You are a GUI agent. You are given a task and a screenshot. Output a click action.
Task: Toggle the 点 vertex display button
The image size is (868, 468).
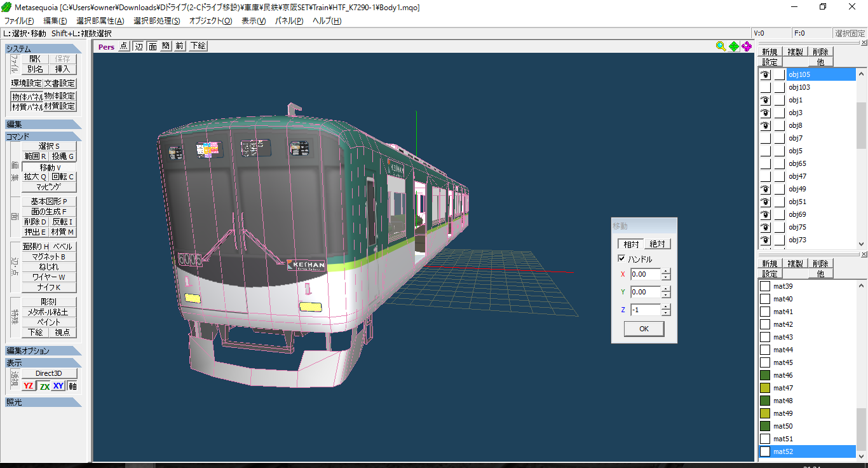pos(124,46)
